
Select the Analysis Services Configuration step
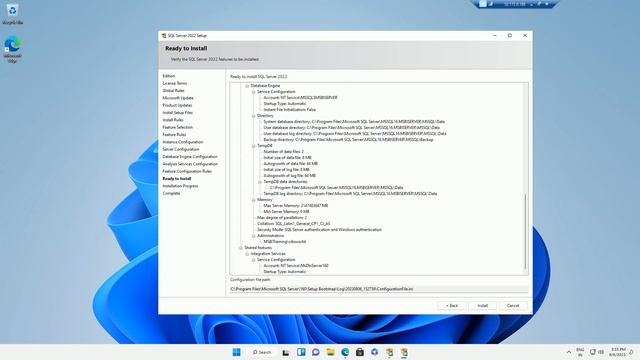(190, 164)
